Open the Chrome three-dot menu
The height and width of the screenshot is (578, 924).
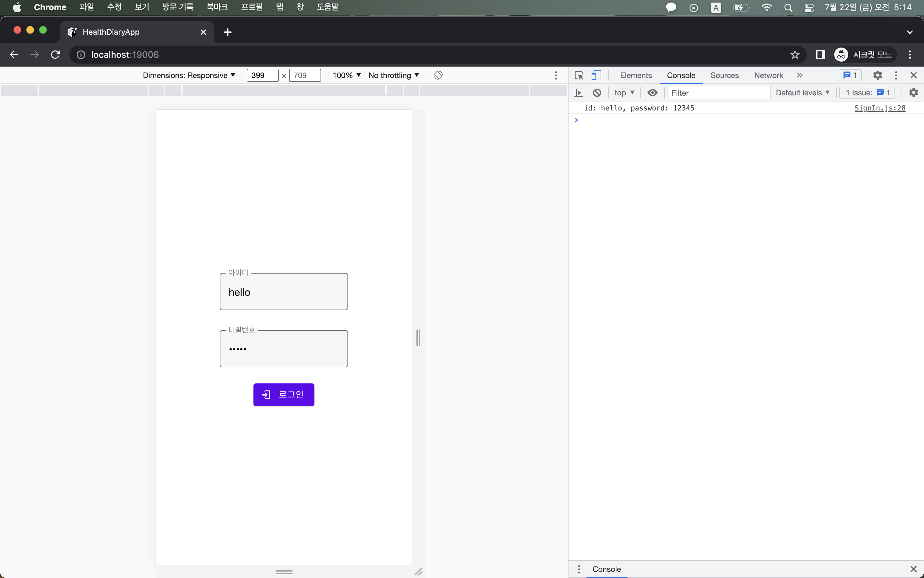[x=910, y=55]
